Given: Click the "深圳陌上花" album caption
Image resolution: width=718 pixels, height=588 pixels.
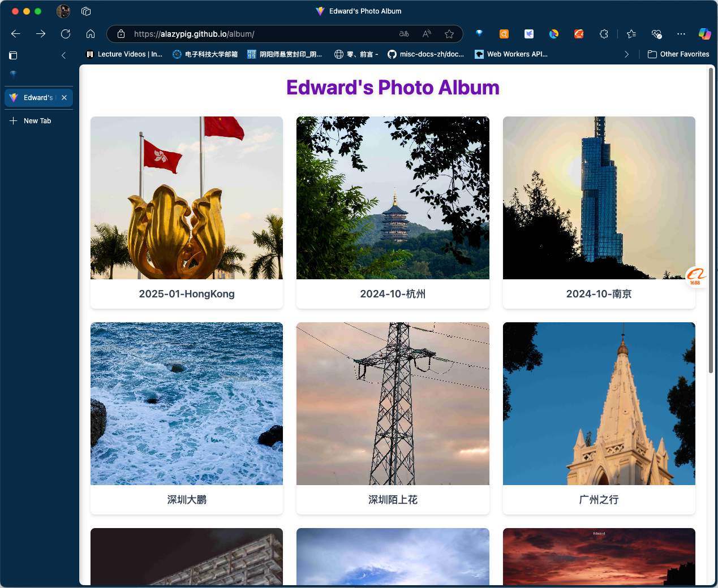Looking at the screenshot, I should [x=393, y=500].
